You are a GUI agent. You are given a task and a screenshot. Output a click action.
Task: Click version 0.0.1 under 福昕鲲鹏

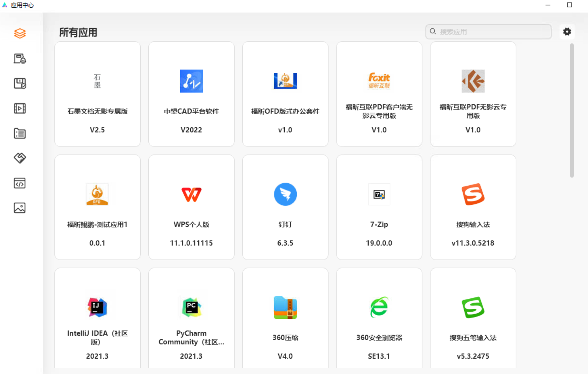click(x=97, y=243)
